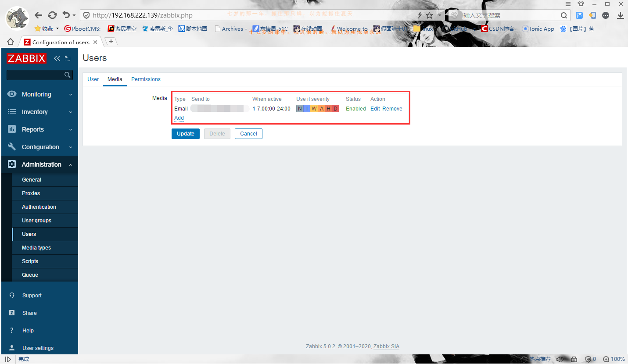628x364 pixels.
Task: Click the browser address bar URL
Action: [143, 15]
